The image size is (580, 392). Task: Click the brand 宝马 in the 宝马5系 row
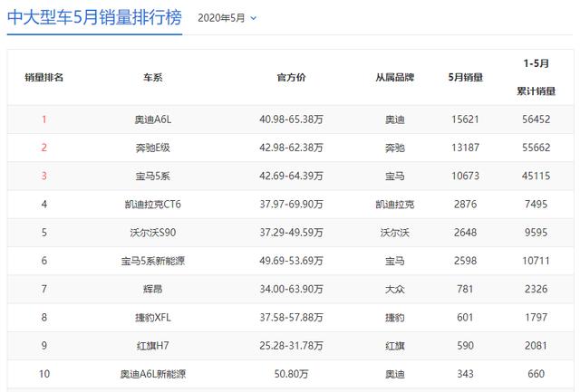pyautogui.click(x=395, y=176)
